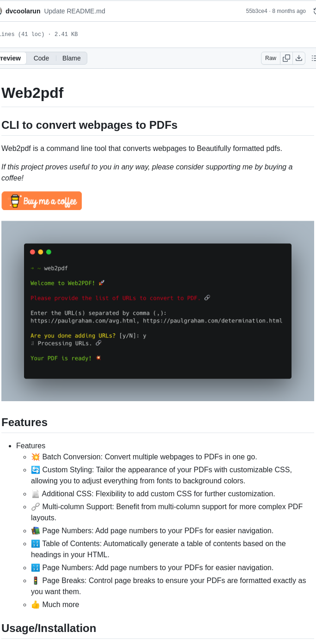The width and height of the screenshot is (316, 644).
Task: Visit dvcoolarun's profile
Action: pos(22,11)
